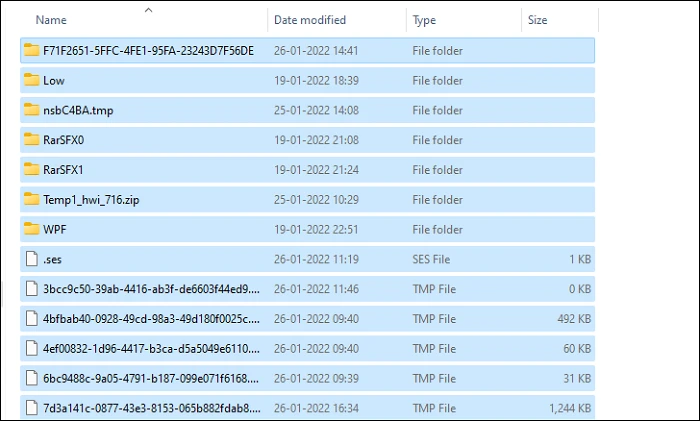Viewport: 700px width, 421px height.
Task: Click the sort direction arrow above Name
Action: click(149, 10)
